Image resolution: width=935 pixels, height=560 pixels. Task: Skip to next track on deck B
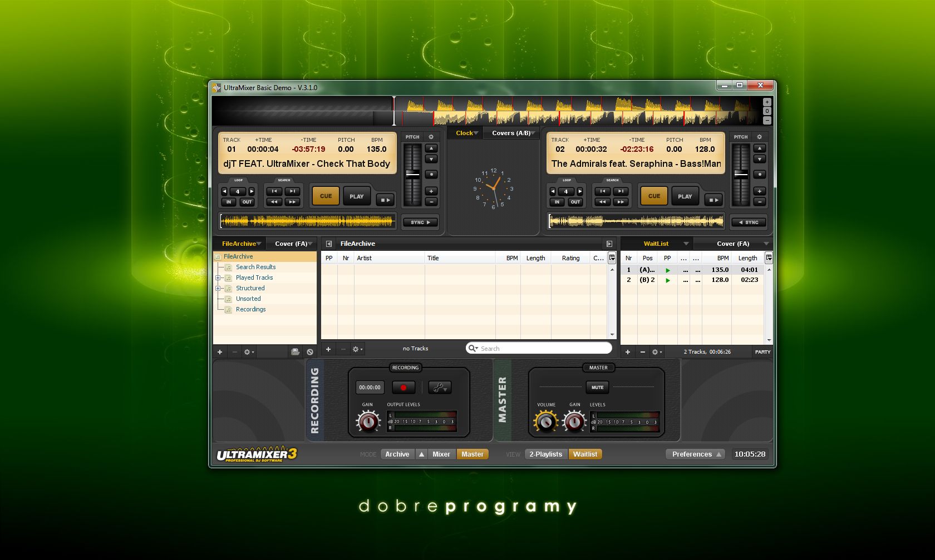tap(621, 191)
